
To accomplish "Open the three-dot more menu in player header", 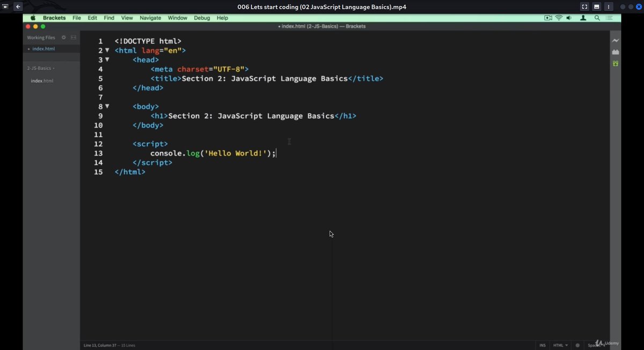I will pyautogui.click(x=609, y=7).
